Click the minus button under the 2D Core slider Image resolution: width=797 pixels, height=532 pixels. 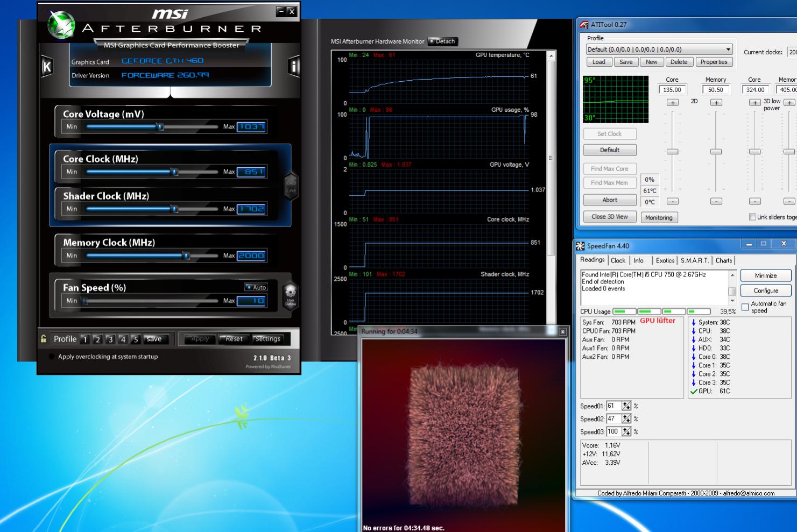[x=673, y=201]
